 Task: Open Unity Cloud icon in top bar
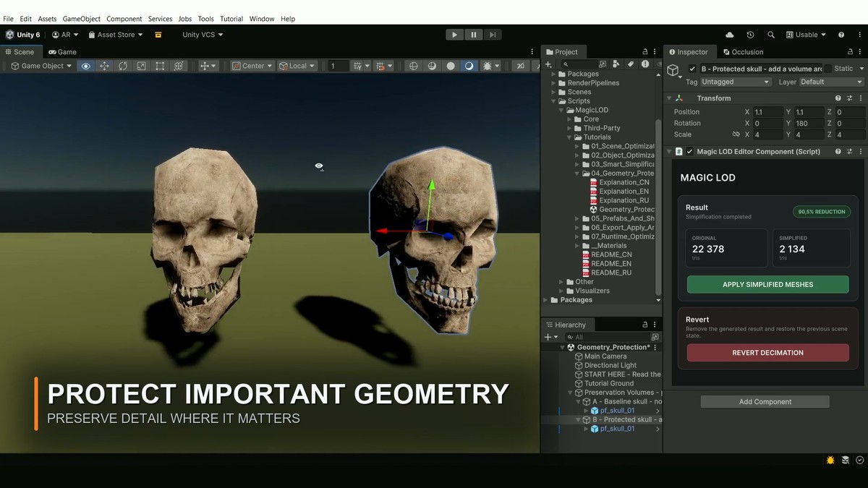pyautogui.click(x=729, y=35)
